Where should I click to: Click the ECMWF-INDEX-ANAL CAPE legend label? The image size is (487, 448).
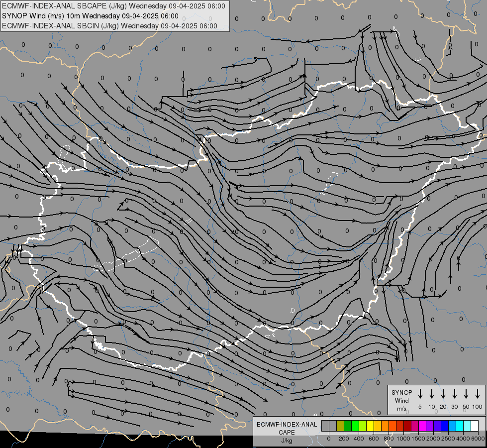pos(287,428)
